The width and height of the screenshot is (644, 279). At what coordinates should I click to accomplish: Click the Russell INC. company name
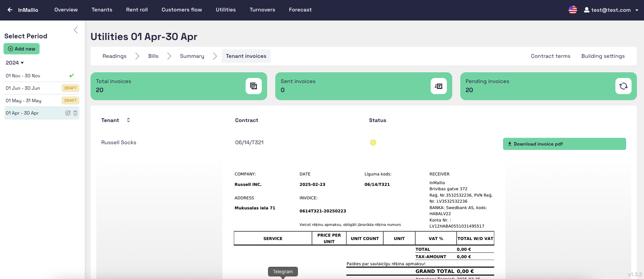point(248,185)
